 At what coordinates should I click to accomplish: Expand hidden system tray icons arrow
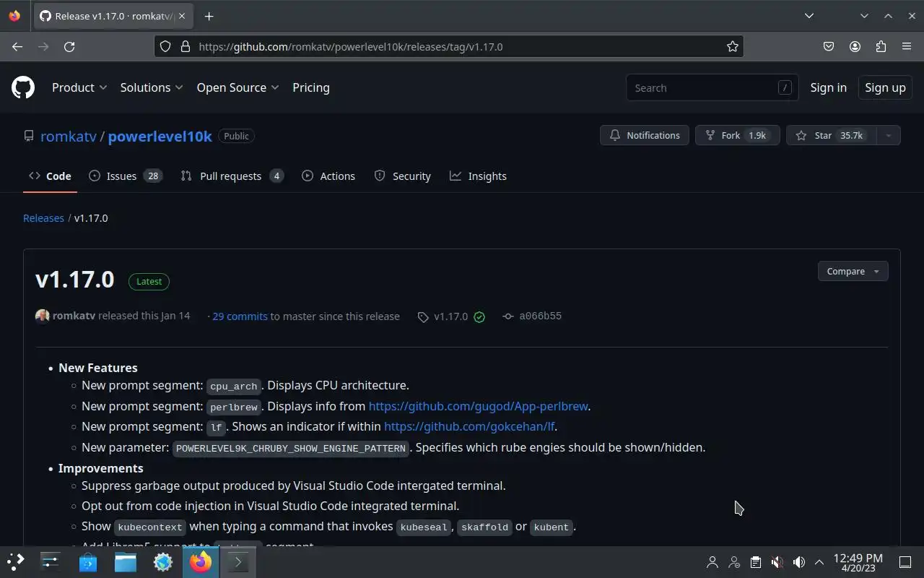(x=819, y=562)
